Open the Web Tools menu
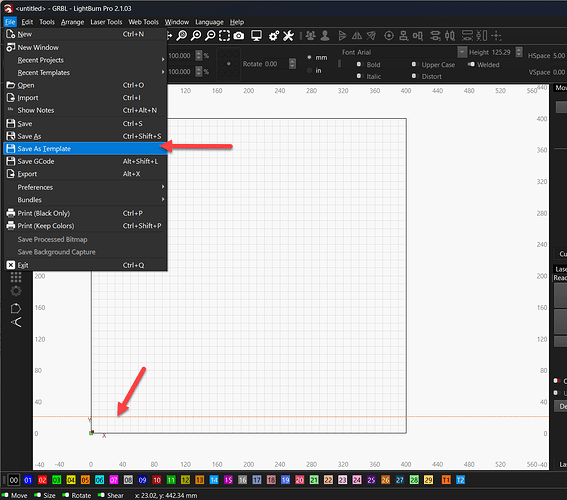Image resolution: width=567 pixels, height=500 pixels. 144,22
